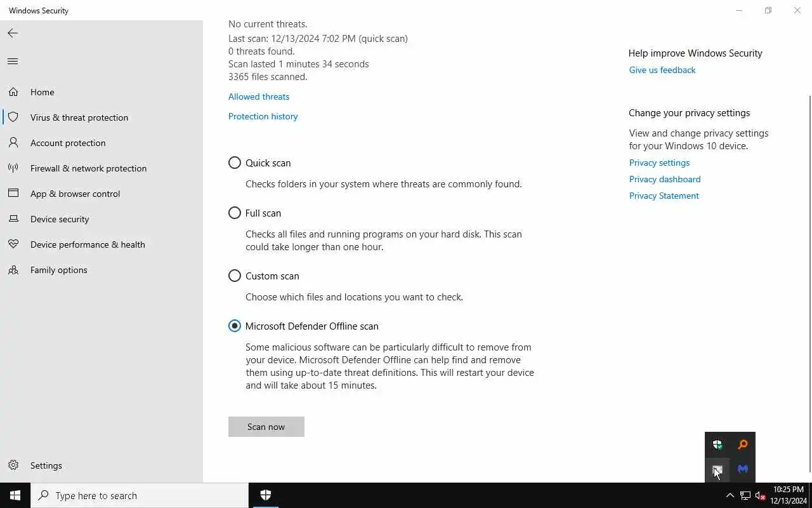This screenshot has width=812, height=508.
Task: Click the Settings gear icon
Action: [x=13, y=465]
